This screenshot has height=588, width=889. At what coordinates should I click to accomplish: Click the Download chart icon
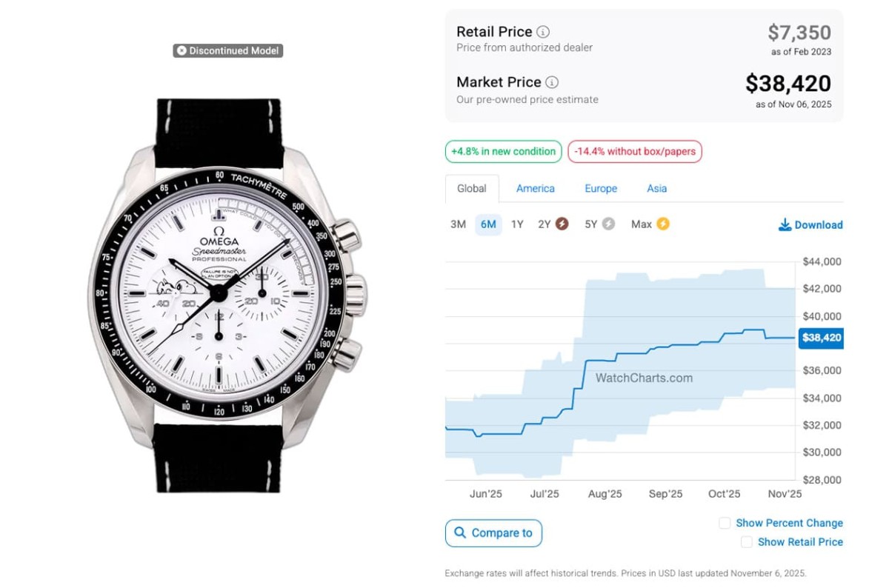785,224
